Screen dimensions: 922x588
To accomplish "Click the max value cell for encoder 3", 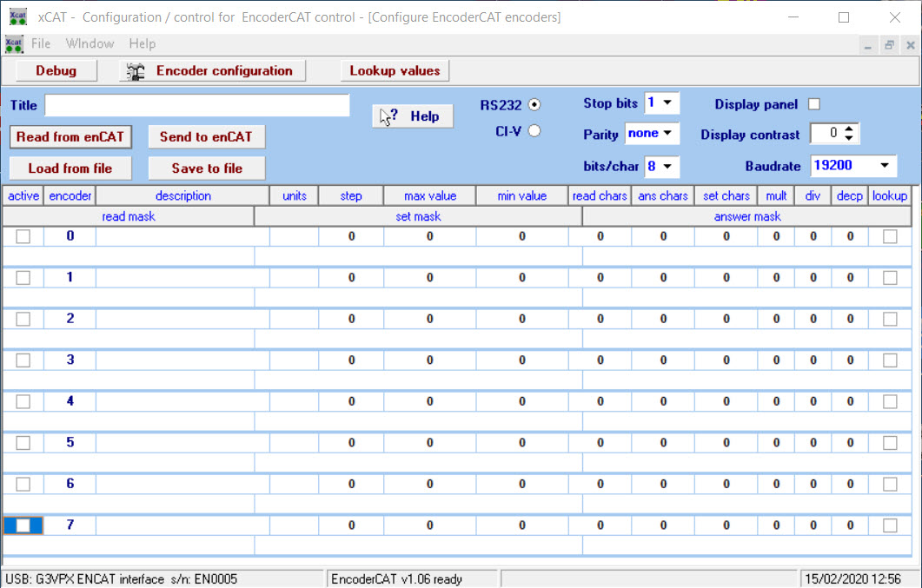I will point(430,360).
